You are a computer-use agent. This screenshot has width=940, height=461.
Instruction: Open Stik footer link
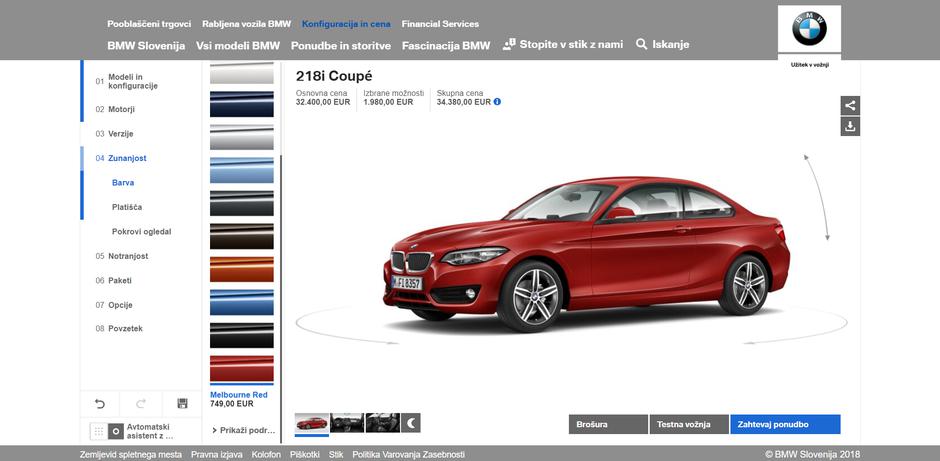pyautogui.click(x=336, y=455)
